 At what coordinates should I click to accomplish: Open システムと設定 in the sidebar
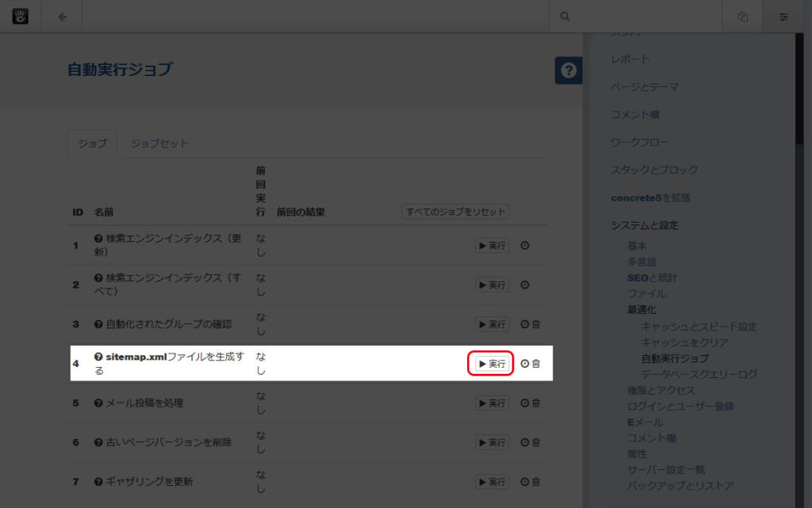pos(644,225)
